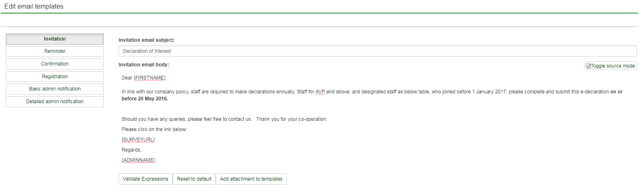Click Reset to default
644x188 pixels.
tap(194, 179)
